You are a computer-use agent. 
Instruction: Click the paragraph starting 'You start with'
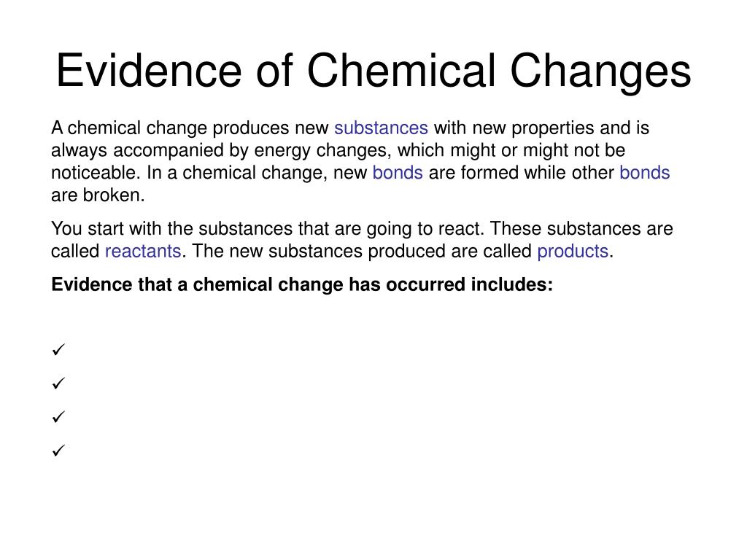(362, 240)
